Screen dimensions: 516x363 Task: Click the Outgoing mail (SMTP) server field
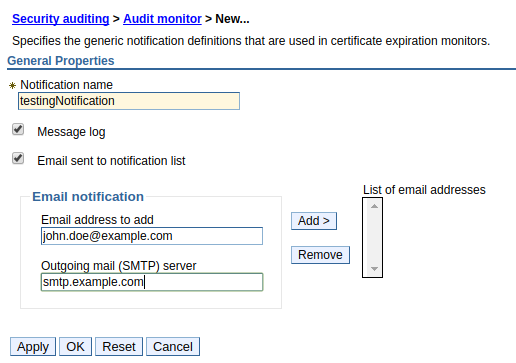(x=152, y=282)
